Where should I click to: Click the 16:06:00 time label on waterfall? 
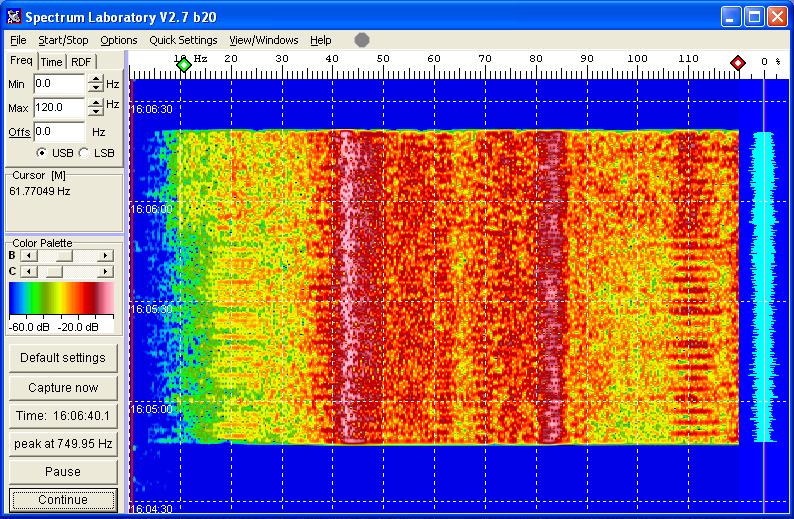pos(152,209)
